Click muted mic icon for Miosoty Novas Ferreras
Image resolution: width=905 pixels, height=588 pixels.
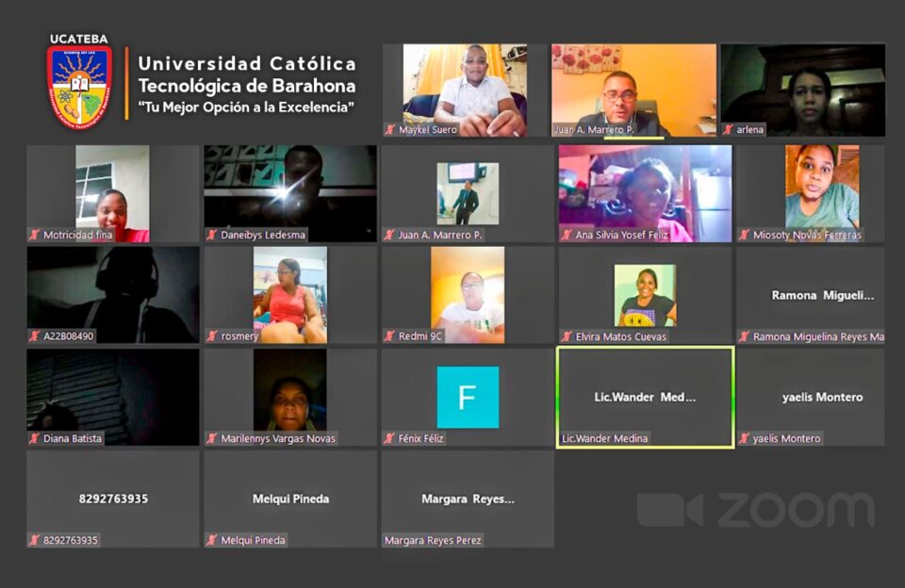pos(745,235)
